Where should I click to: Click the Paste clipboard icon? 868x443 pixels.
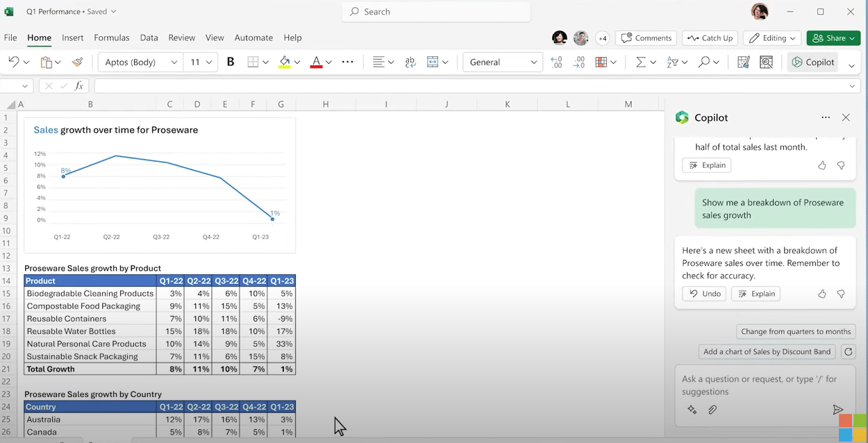click(46, 62)
